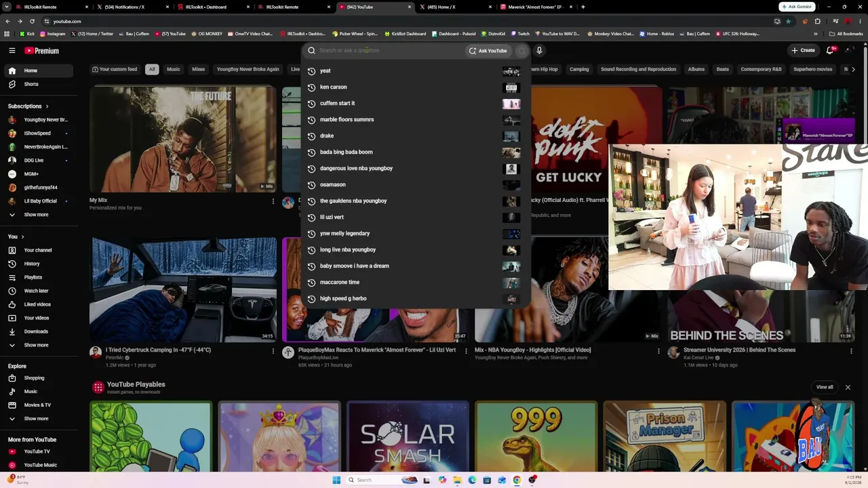Dismiss the YouTube Playables shelf
The image size is (868, 488).
click(x=848, y=387)
